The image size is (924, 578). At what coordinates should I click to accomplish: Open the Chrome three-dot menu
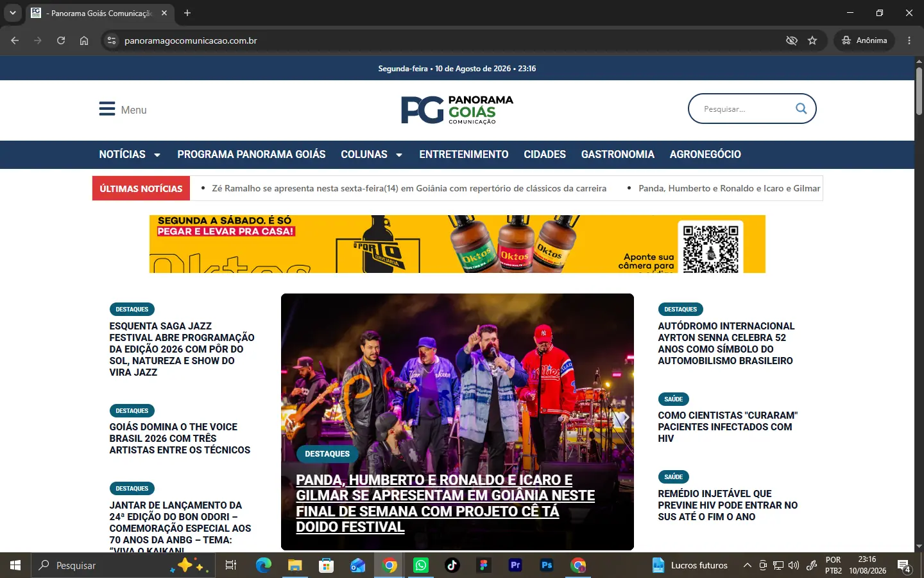click(909, 40)
